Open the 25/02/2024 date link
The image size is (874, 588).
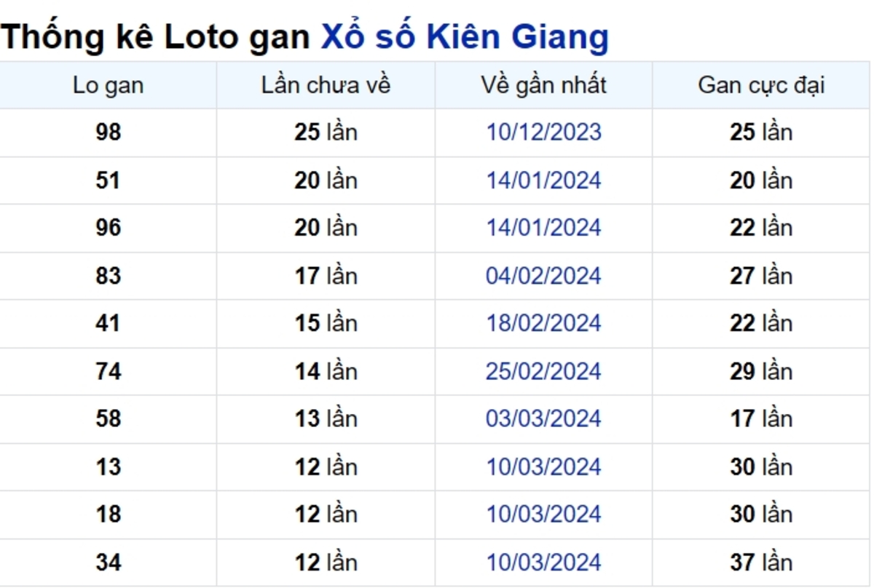[x=544, y=371]
